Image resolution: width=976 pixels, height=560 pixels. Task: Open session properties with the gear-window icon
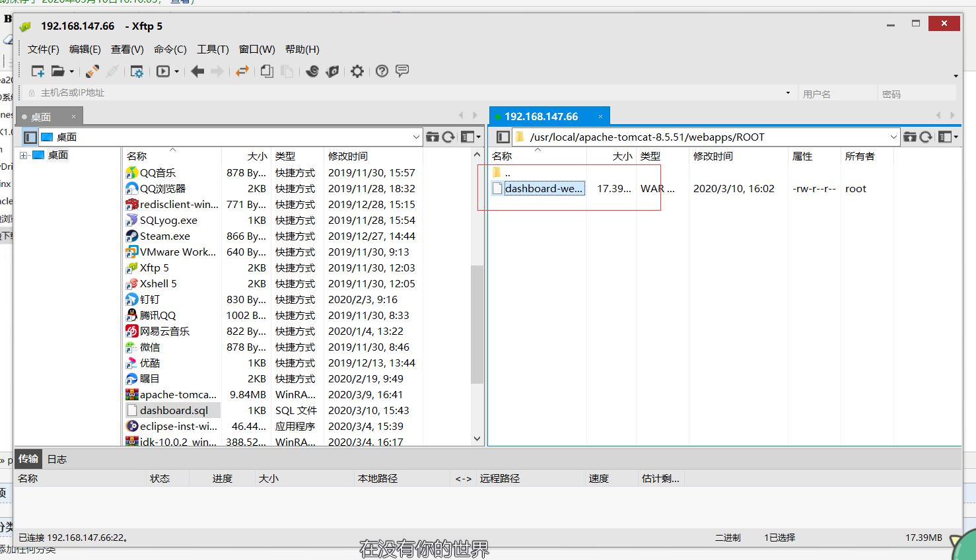137,71
